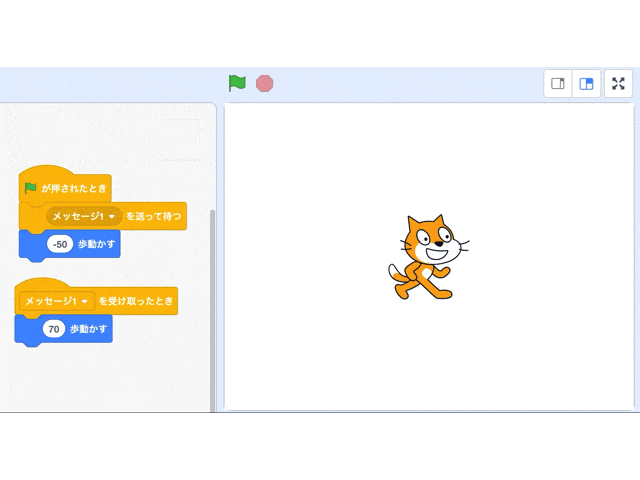Click the green flag icon inside the hat block
Image resolution: width=640 pixels, height=480 pixels.
30,188
